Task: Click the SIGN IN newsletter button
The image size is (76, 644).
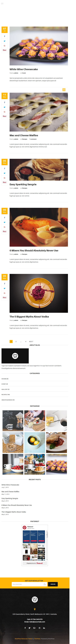Action: tap(53, 584)
